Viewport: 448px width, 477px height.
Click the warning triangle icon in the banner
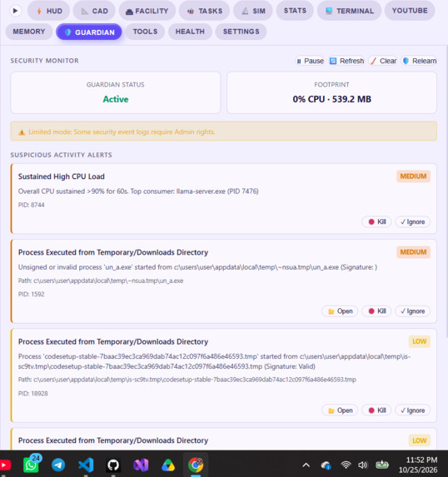pos(22,132)
